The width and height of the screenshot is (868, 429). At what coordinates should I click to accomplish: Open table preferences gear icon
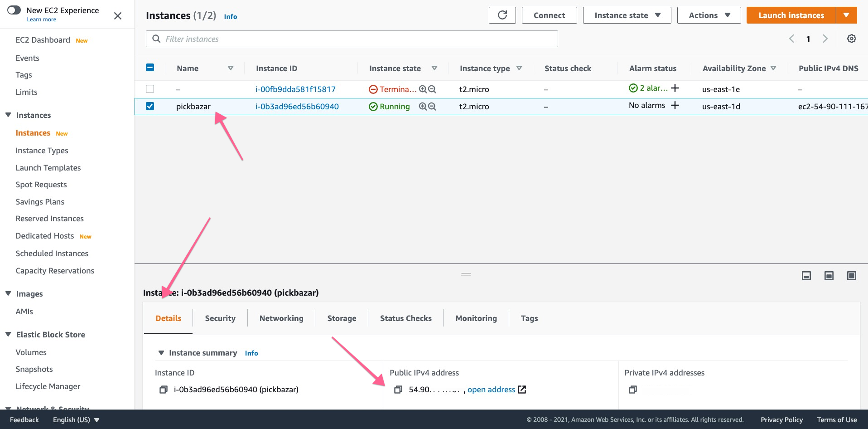852,39
